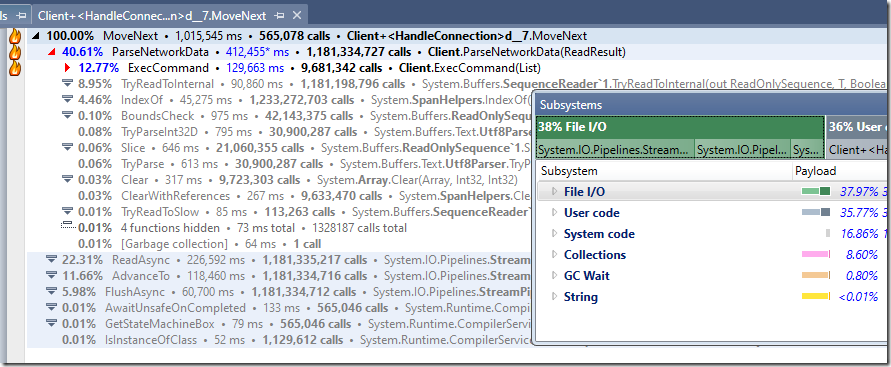Click the flame icon beside the ExecCommand row
This screenshot has height=367, width=891.
coord(15,68)
